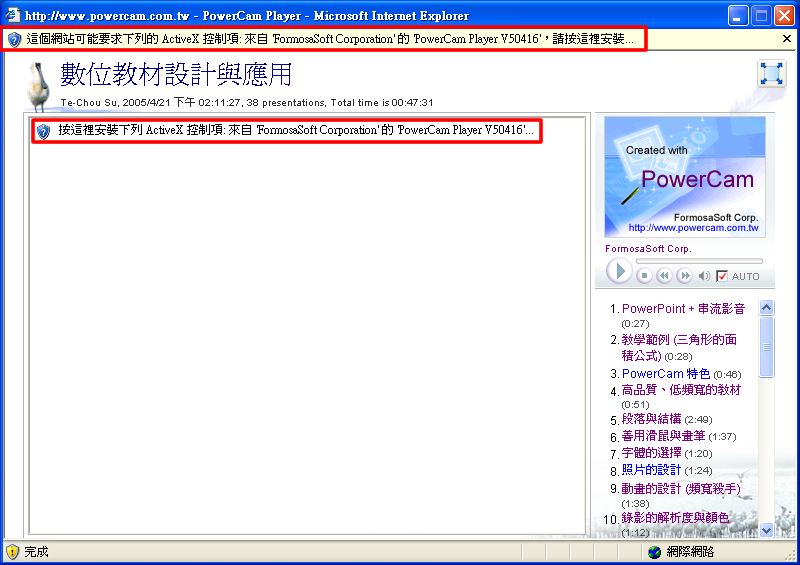Click the chapter list scroll down arrow

[x=766, y=530]
